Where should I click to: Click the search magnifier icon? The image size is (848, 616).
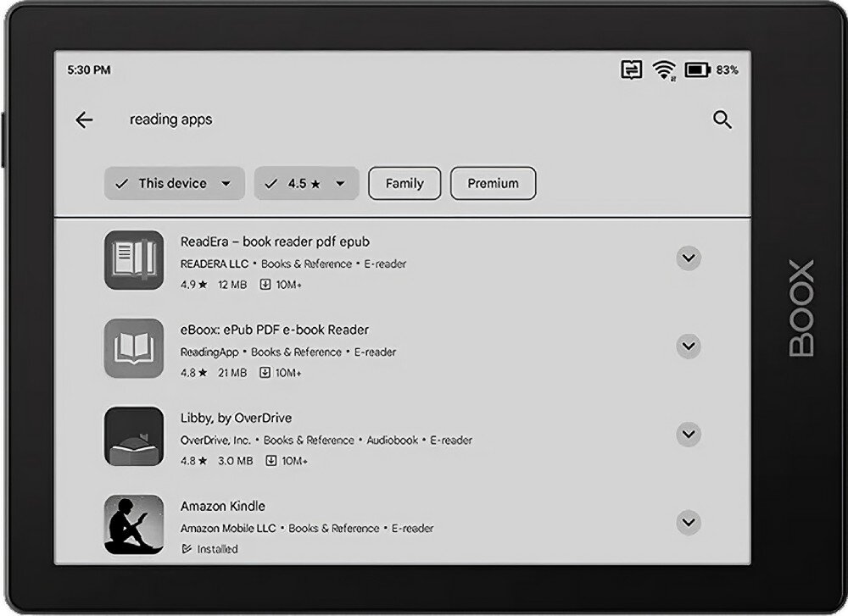tap(722, 119)
